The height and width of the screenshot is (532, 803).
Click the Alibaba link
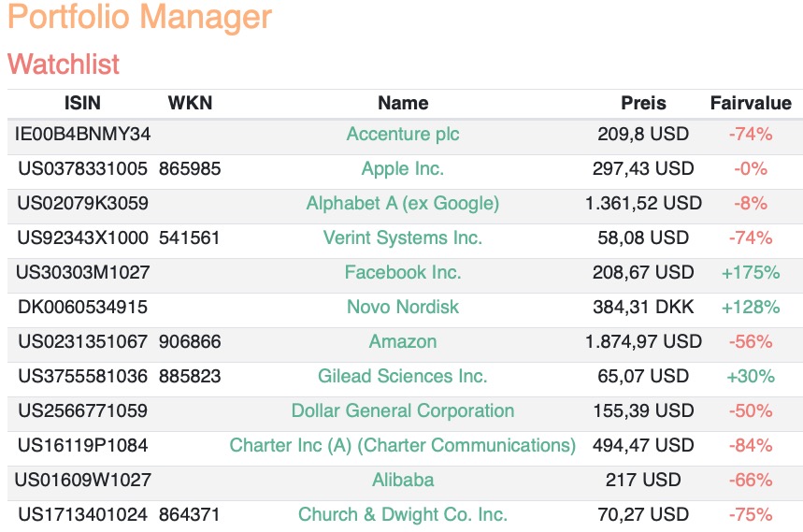coord(403,480)
